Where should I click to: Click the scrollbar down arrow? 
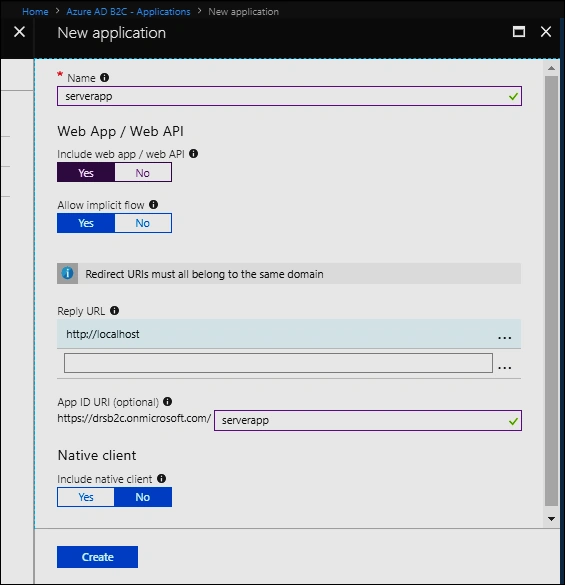pos(551,519)
